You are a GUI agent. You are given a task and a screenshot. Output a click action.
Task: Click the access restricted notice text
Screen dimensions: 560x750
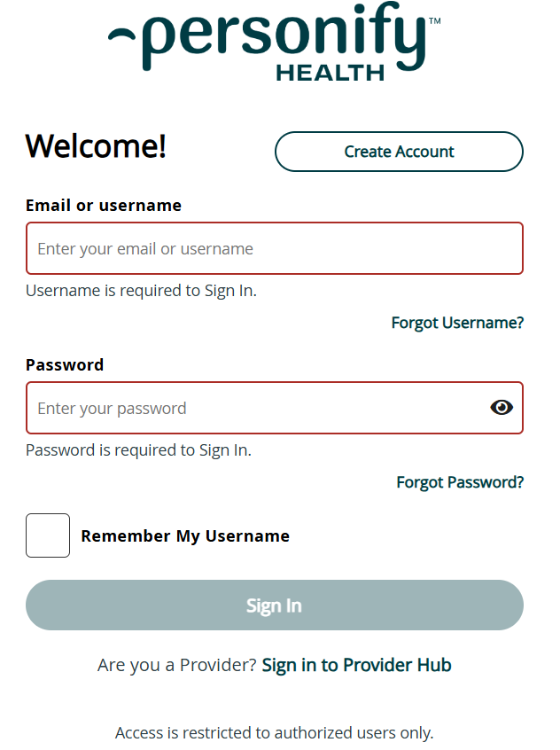(275, 732)
